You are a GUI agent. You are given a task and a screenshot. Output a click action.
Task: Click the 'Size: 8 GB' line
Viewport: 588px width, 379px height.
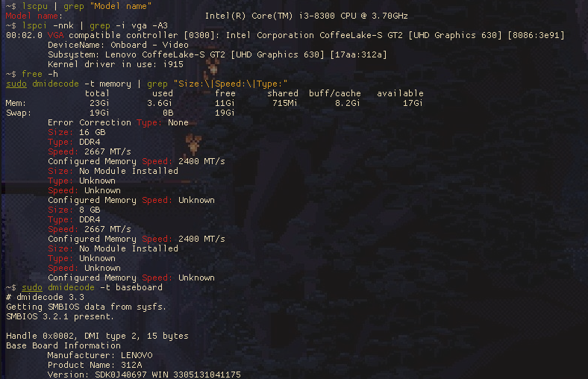point(75,210)
